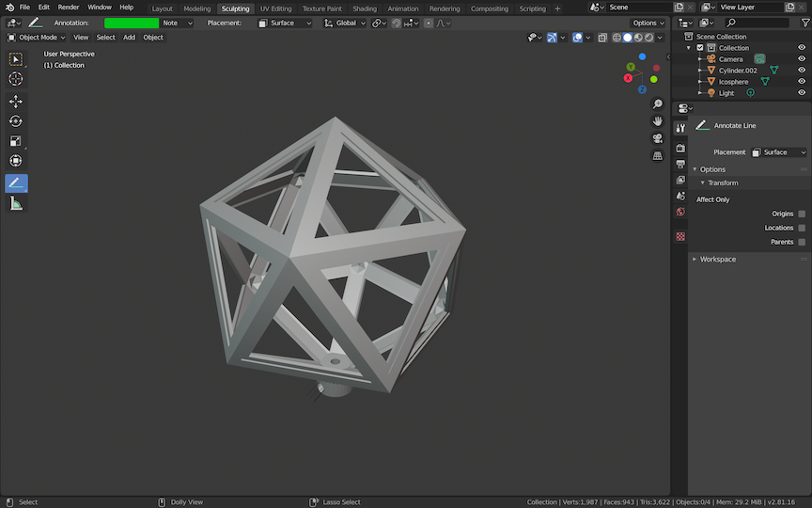Switch to the perspective/orthographic grid icon
The width and height of the screenshot is (812, 508).
(x=657, y=155)
